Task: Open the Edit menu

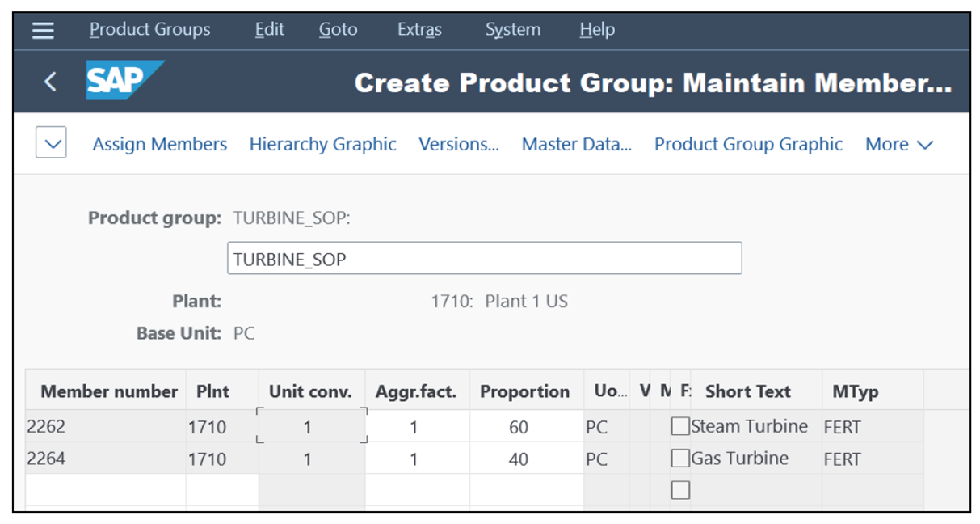Action: click(x=268, y=30)
